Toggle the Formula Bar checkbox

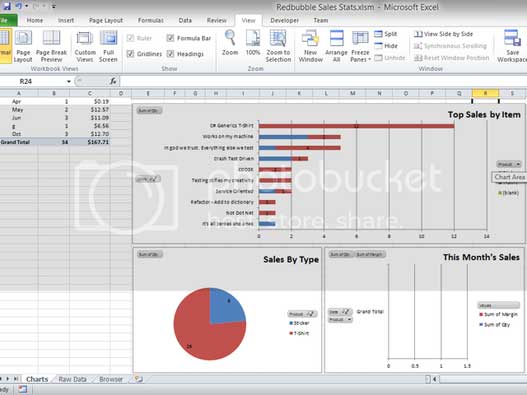[x=170, y=38]
